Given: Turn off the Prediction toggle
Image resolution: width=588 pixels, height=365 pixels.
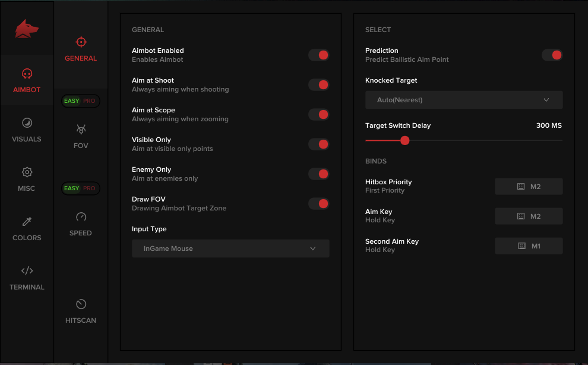Looking at the screenshot, I should [x=552, y=55].
